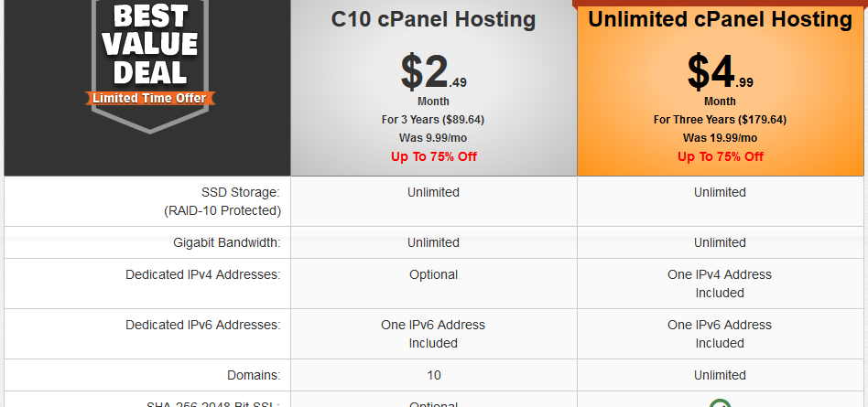Click the Was 19.99/mo text

tap(720, 138)
